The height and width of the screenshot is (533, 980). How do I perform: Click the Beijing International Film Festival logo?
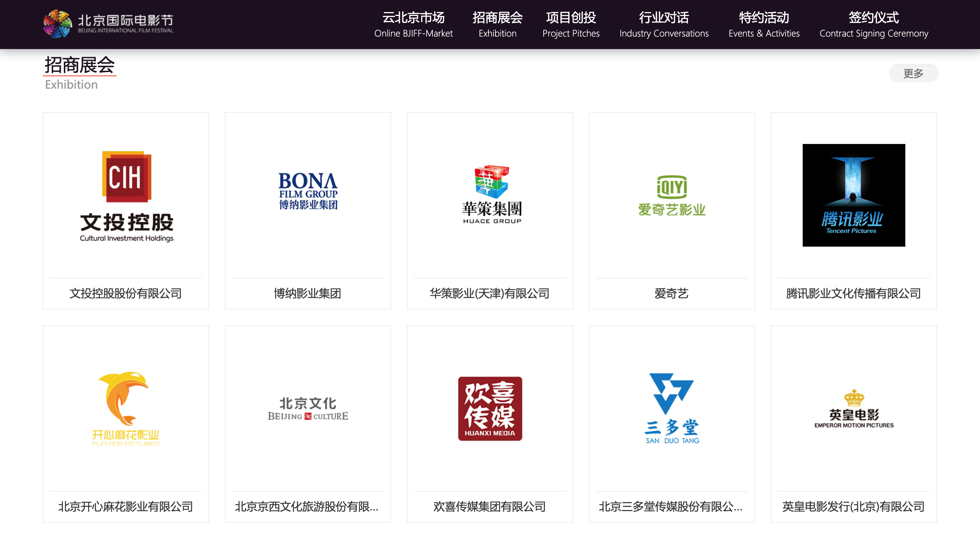coord(108,24)
